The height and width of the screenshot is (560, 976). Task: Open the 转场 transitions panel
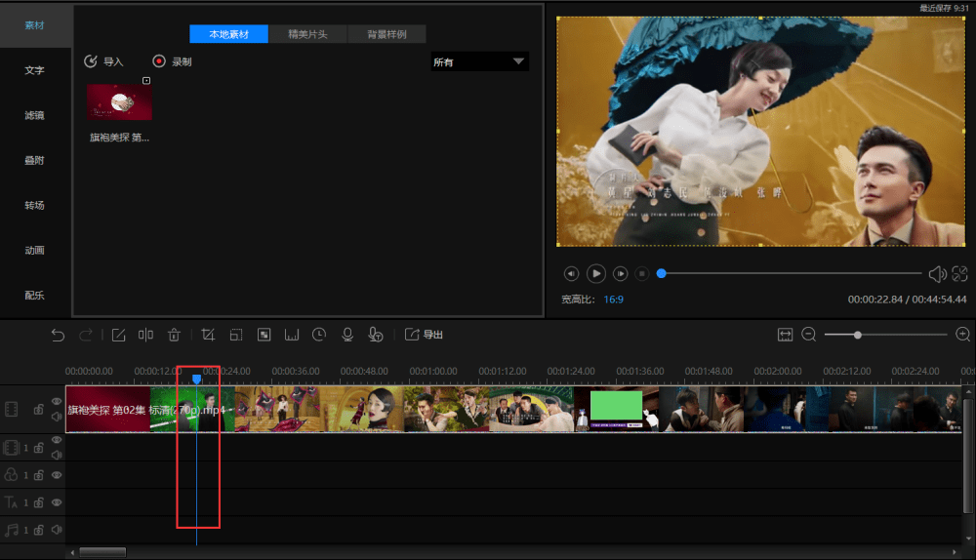tap(34, 205)
